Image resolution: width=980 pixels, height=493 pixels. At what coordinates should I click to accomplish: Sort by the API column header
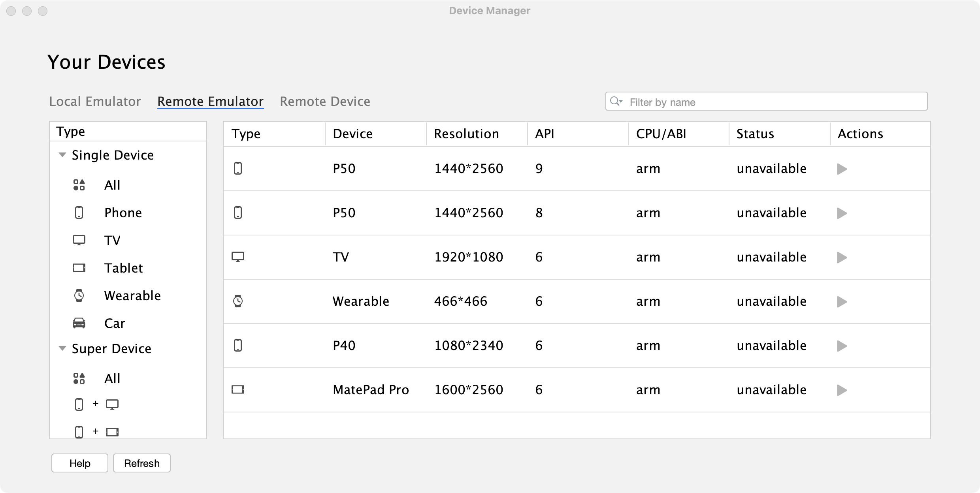[x=578, y=134]
